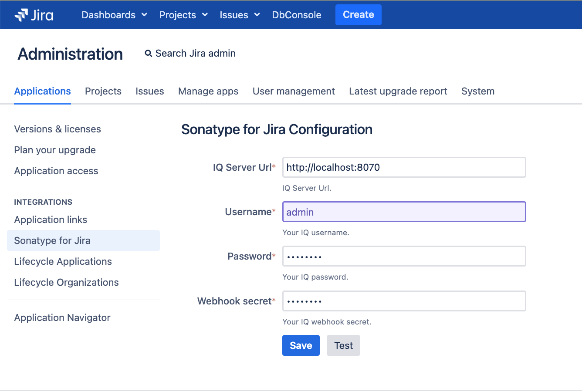Open the Dashboards dropdown menu
Screen dimensions: 582x392
click(115, 15)
